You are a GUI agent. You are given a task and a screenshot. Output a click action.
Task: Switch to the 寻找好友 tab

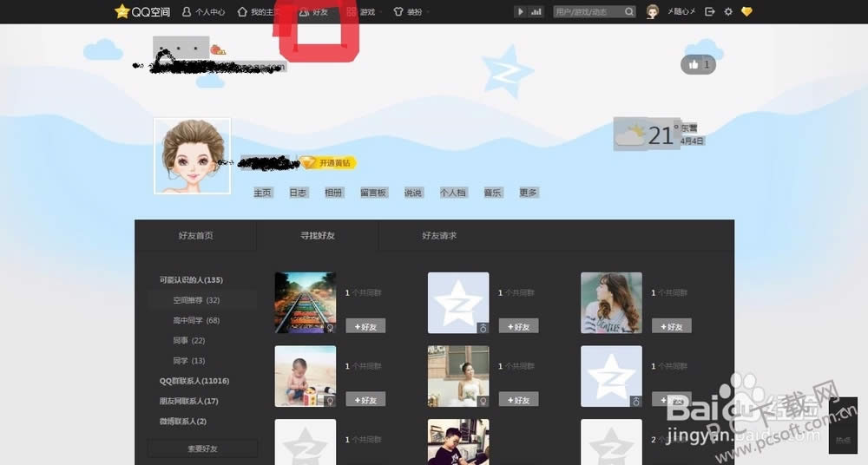pos(317,236)
